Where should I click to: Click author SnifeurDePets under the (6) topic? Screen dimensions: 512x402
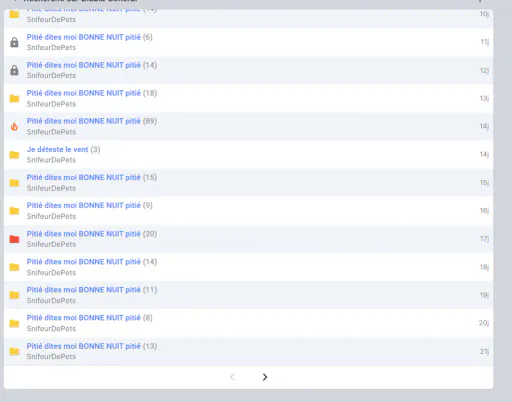(x=51, y=48)
